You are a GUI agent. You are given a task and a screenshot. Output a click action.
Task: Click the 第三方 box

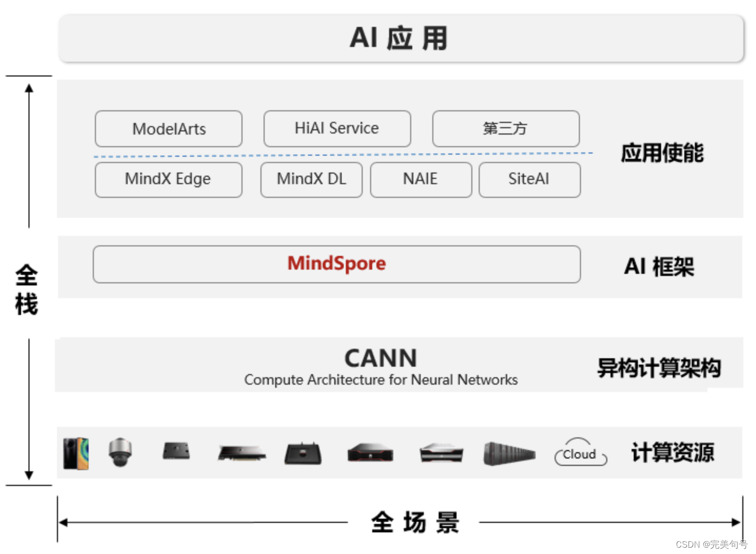click(x=506, y=129)
